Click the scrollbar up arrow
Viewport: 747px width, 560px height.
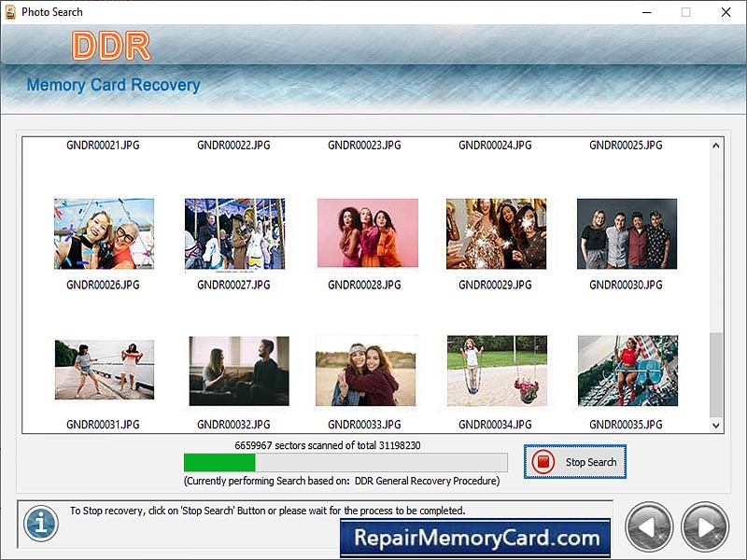coord(715,145)
